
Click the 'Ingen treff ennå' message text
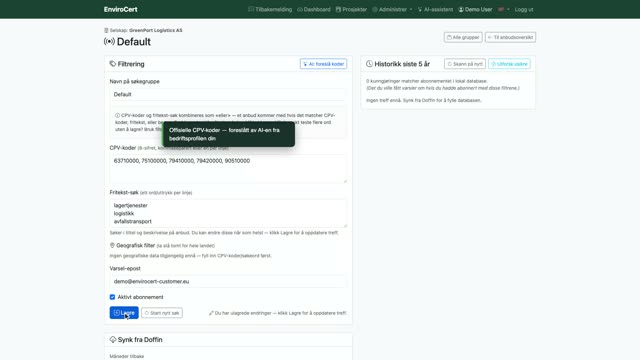[424, 100]
